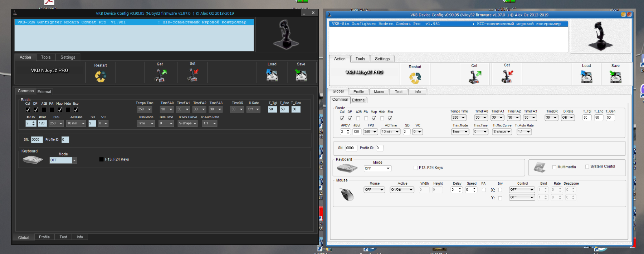Switch to Profile tab in dark window
This screenshot has height=254, width=644.
click(44, 237)
